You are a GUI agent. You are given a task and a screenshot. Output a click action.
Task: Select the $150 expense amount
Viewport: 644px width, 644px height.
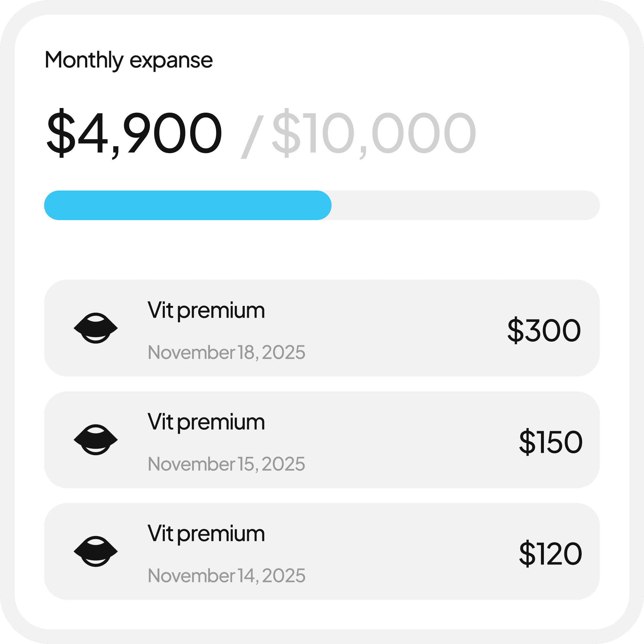[551, 442]
